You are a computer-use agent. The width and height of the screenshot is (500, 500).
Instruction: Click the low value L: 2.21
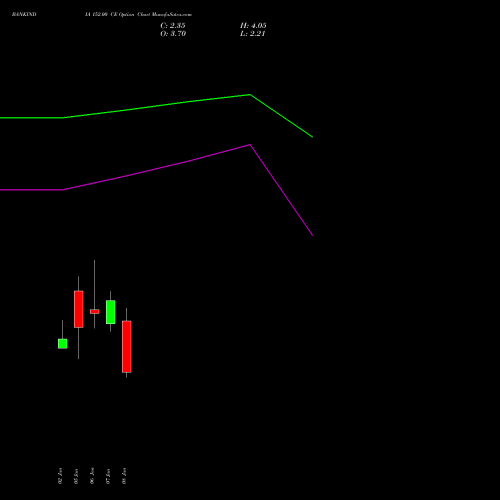tap(252, 34)
